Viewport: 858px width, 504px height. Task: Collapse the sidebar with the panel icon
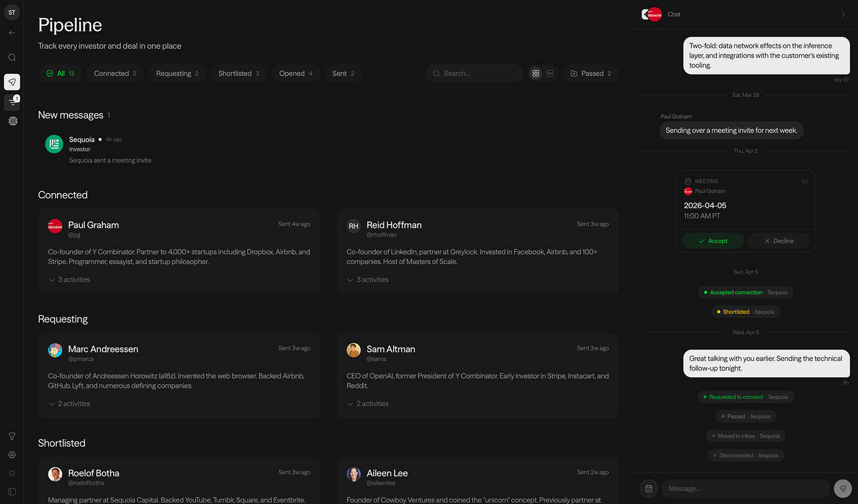coord(12,492)
